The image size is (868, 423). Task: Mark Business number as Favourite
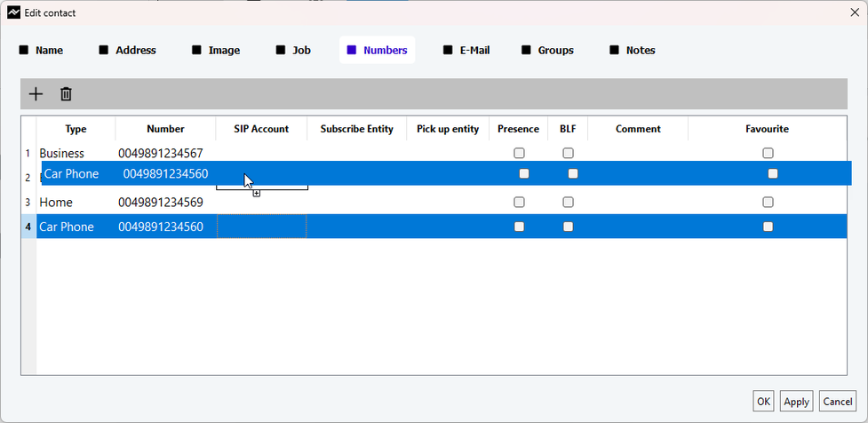(x=768, y=153)
